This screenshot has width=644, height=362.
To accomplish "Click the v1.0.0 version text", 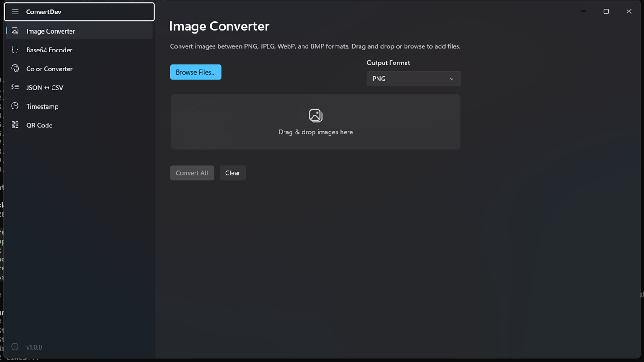I will click(34, 347).
